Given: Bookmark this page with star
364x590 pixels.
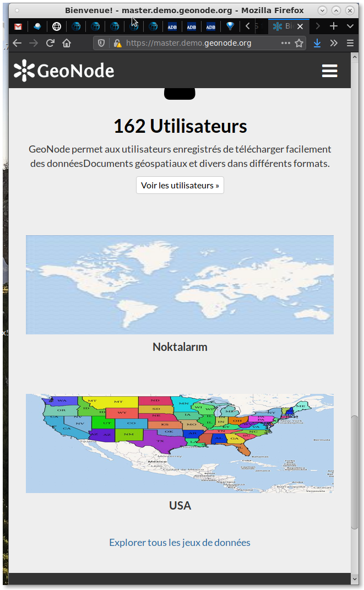Looking at the screenshot, I should [299, 44].
